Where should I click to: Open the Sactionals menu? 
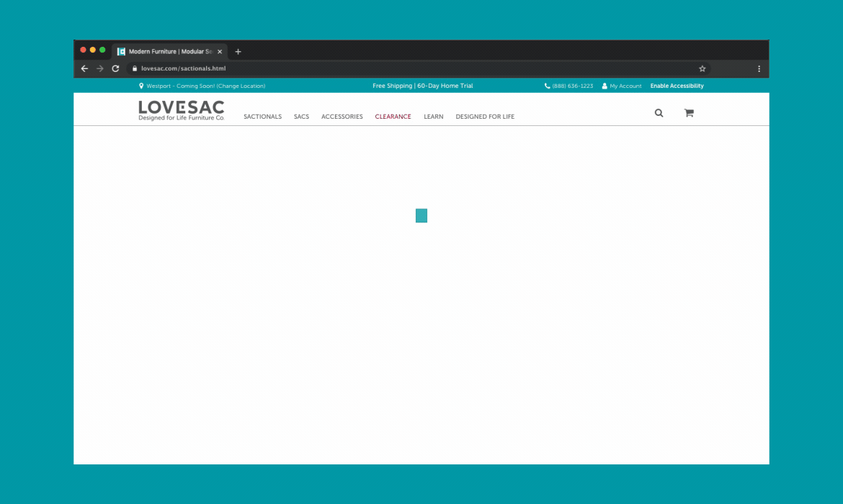262,117
